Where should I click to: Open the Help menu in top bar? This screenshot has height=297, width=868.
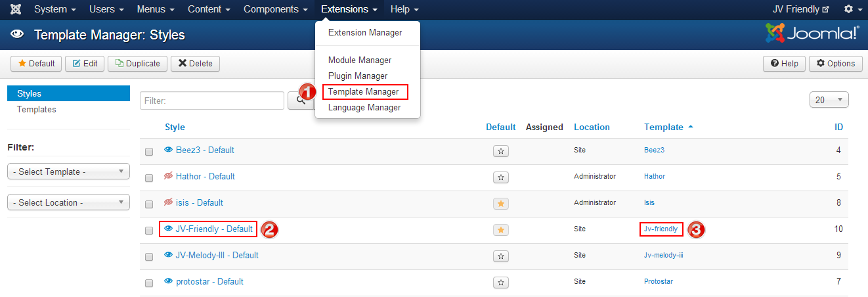pos(404,9)
